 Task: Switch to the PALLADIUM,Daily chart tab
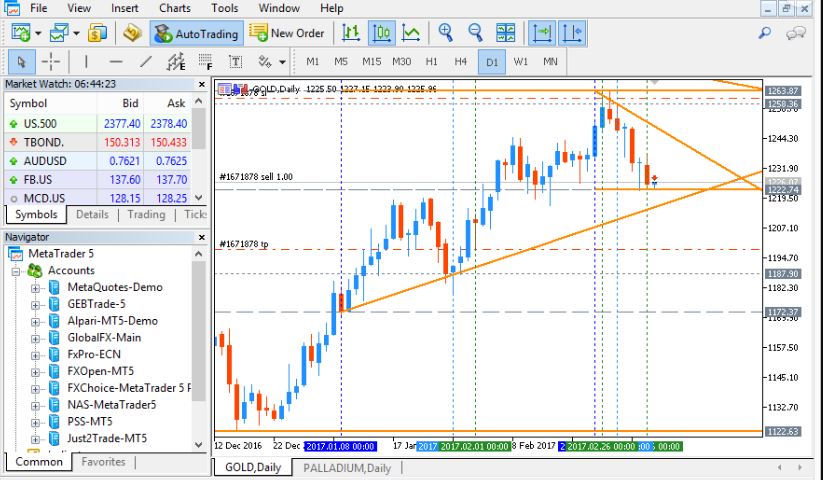(347, 468)
